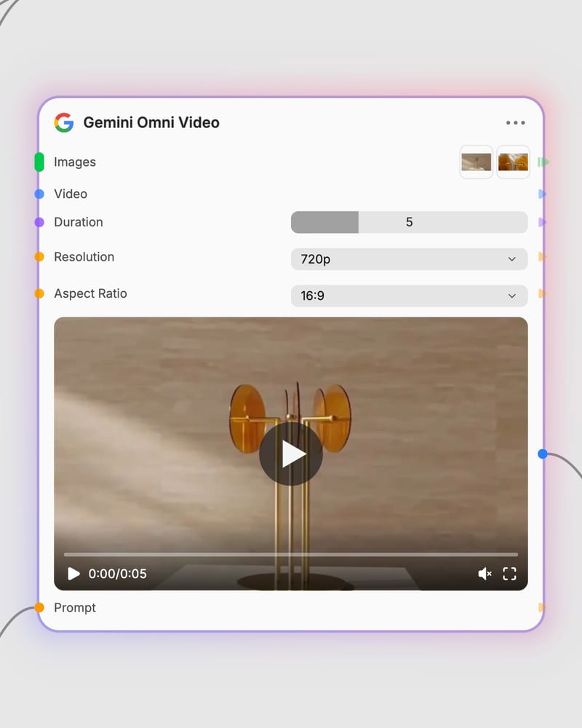
Task: Unmute the video with the speaker icon
Action: (485, 574)
